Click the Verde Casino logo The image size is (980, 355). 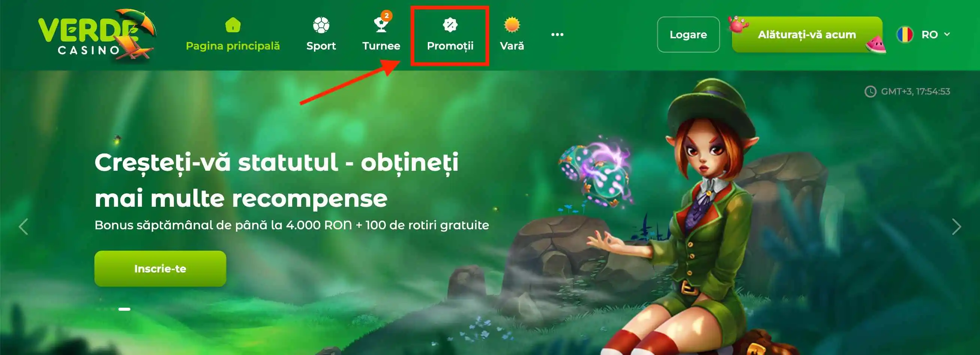[97, 35]
